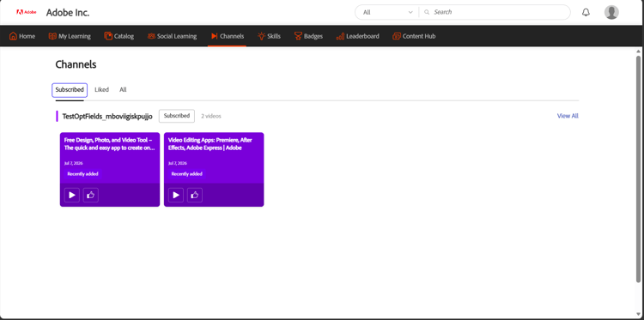The height and width of the screenshot is (320, 644).
Task: Click the Adobe logo in header
Action: coord(27,12)
